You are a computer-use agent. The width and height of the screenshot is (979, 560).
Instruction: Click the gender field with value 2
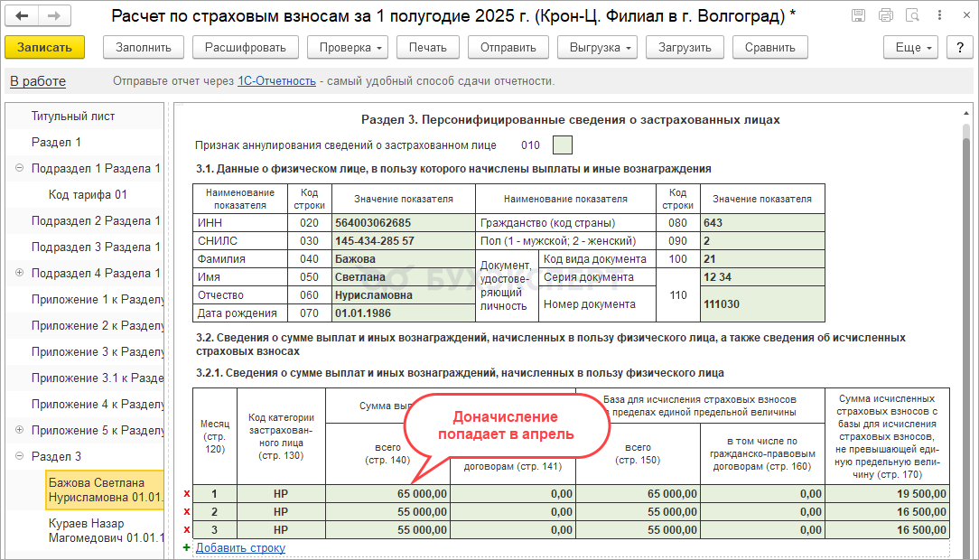762,241
